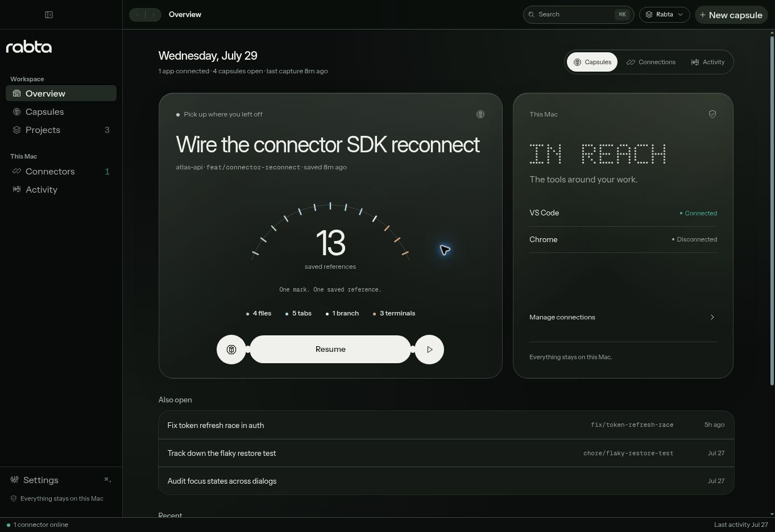This screenshot has height=532, width=775.
Task: Click the Search field
Action: tap(578, 15)
